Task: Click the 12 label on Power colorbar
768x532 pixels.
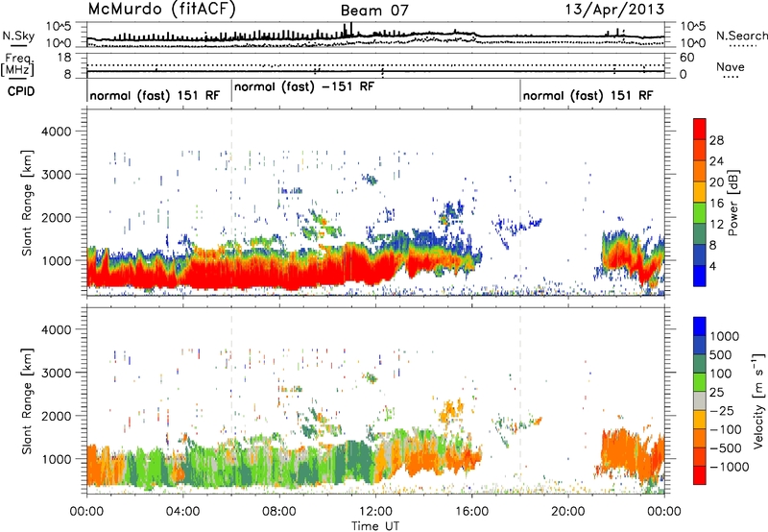Action: (x=716, y=225)
